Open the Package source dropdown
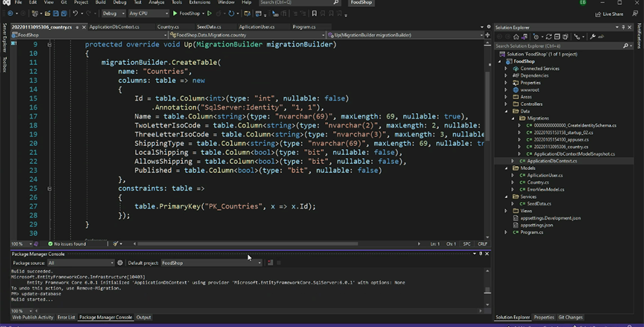 coord(80,263)
